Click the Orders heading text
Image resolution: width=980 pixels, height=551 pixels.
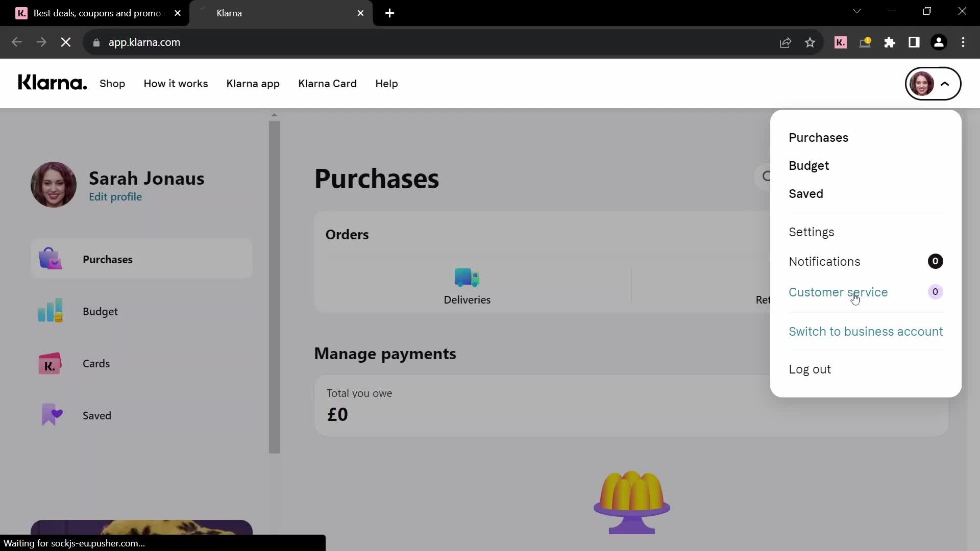coord(347,235)
